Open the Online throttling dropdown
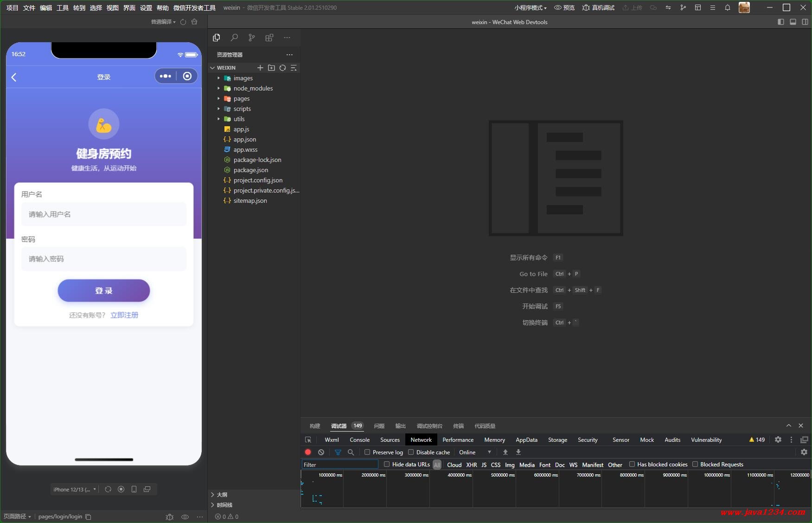The image size is (812, 523). (475, 452)
